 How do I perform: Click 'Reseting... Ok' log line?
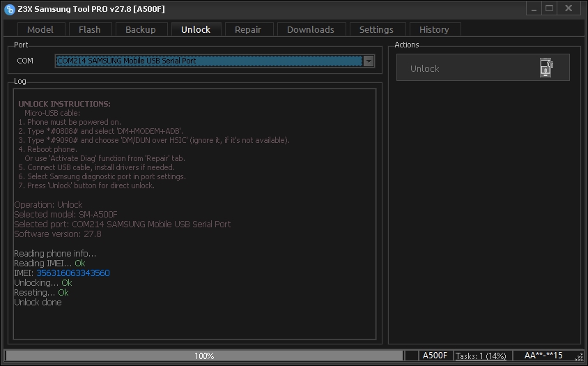click(41, 292)
